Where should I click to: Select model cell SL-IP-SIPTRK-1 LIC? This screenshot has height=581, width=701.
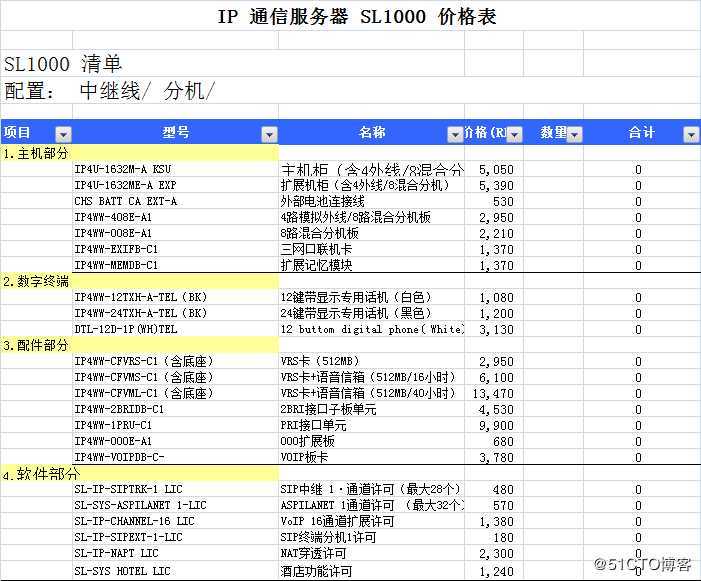pos(175,489)
